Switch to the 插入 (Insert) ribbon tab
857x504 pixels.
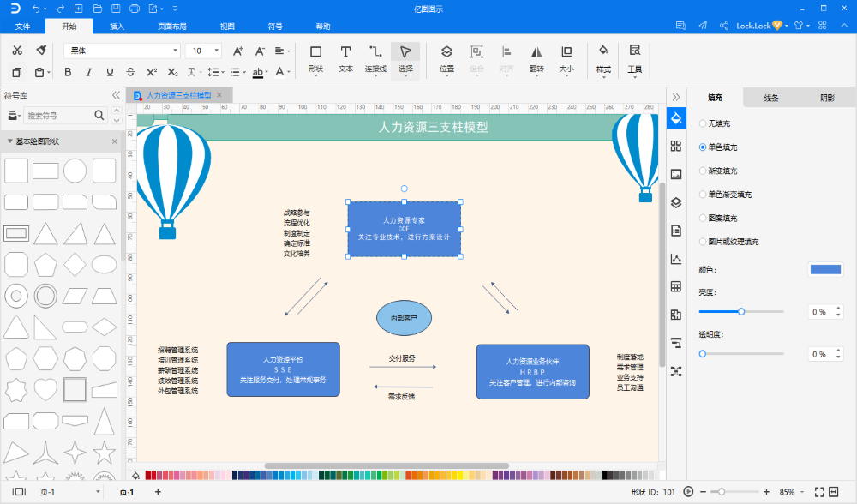[117, 27]
